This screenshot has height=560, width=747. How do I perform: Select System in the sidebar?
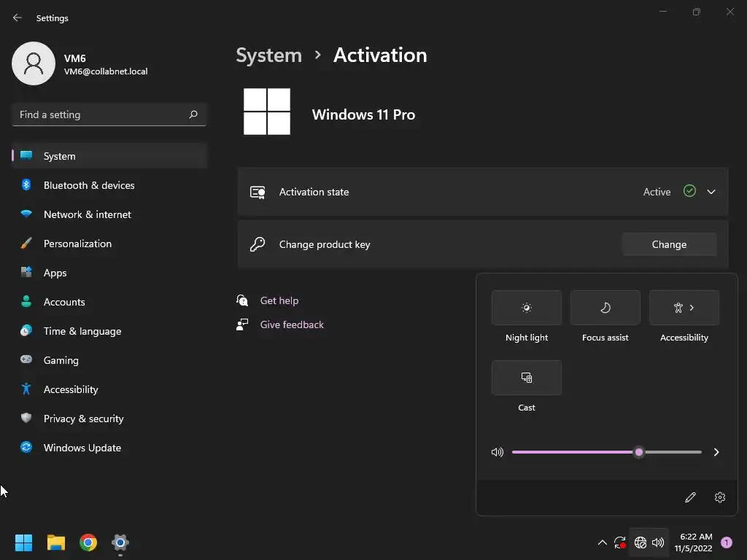pos(109,156)
